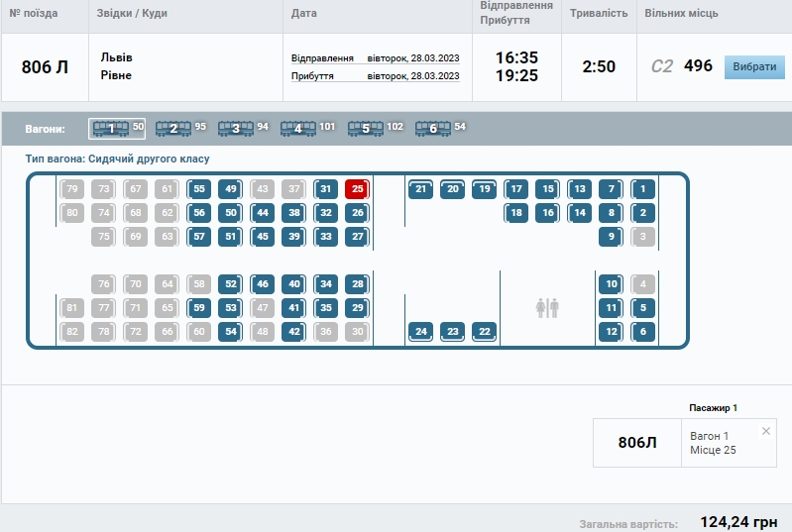The width and height of the screenshot is (792, 532).
Task: Select seat 59 in the lower section
Action: [199, 307]
